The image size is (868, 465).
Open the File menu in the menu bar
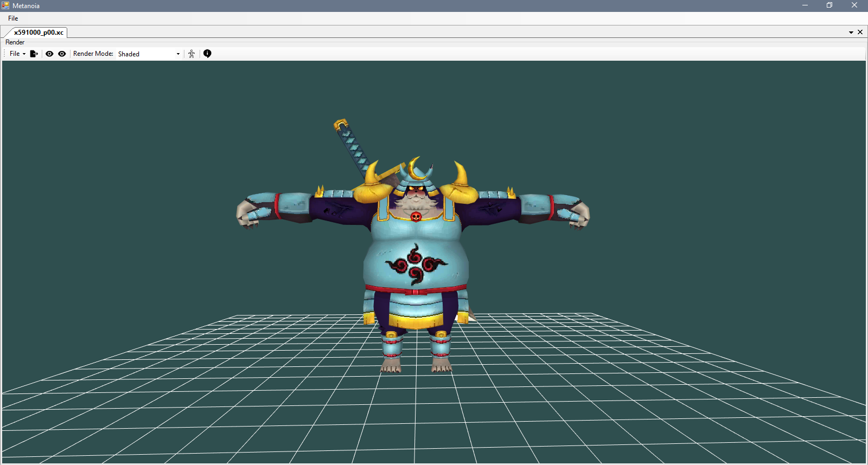pos(13,18)
